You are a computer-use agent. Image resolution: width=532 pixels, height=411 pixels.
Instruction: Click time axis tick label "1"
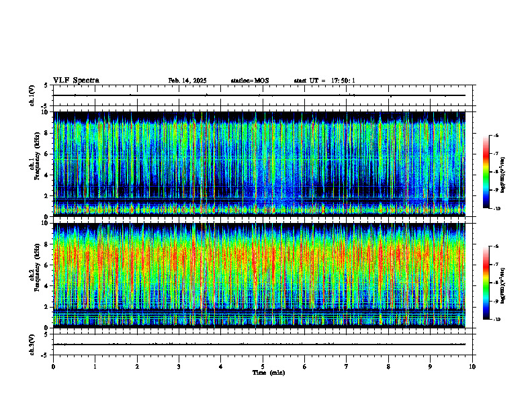click(x=95, y=367)
